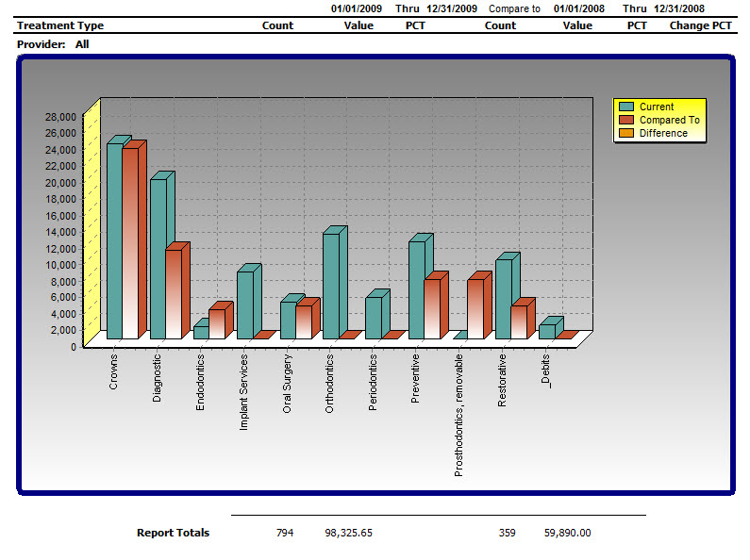Click the Restorative axis label

(x=502, y=380)
